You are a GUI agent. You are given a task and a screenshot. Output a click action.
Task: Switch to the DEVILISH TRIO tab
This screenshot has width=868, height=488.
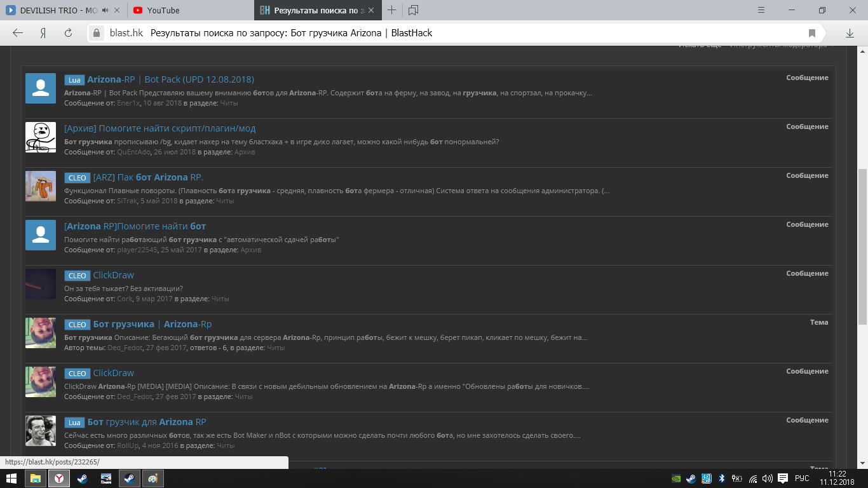(x=59, y=10)
